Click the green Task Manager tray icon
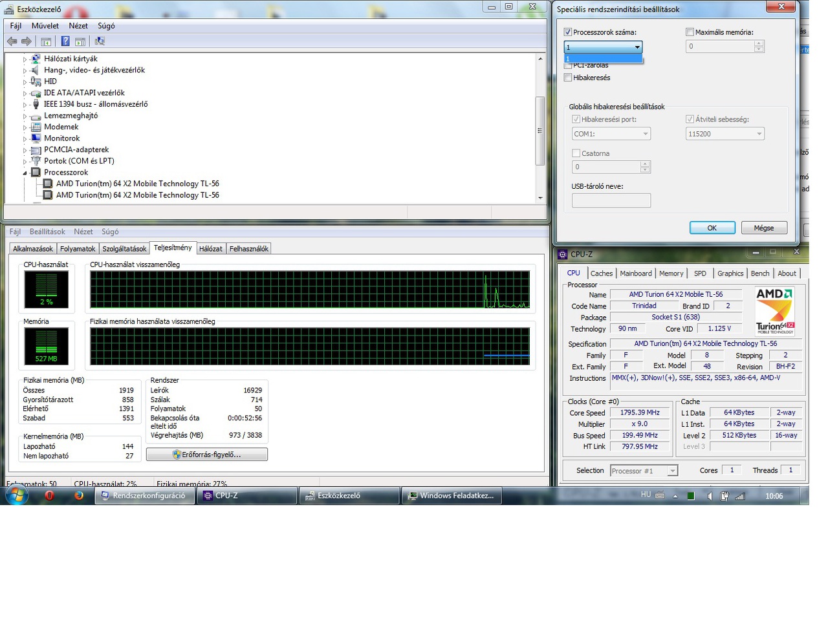Viewport: 828px width, 644px height. click(x=691, y=497)
